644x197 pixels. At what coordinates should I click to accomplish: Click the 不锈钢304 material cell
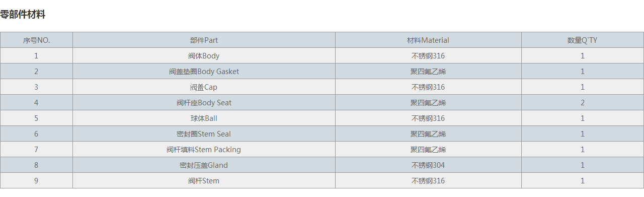(428, 165)
